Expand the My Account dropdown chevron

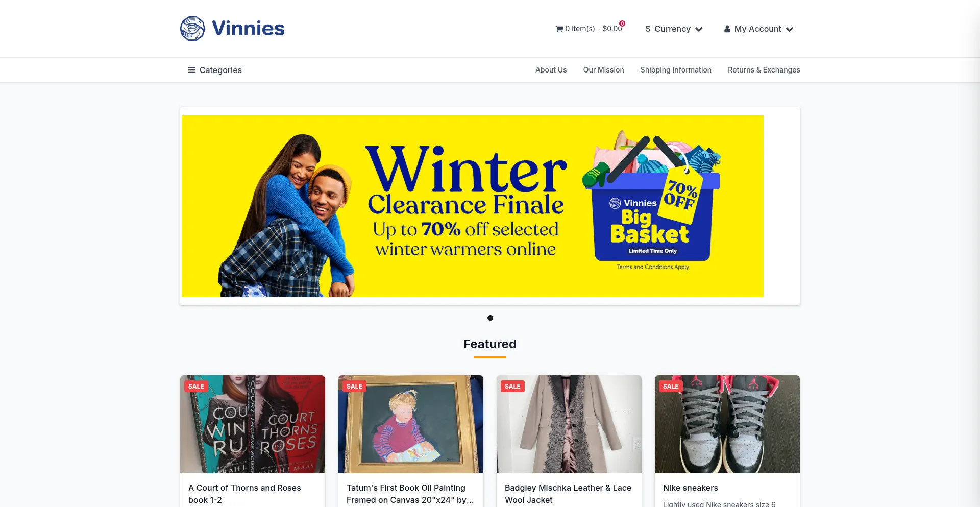[790, 29]
